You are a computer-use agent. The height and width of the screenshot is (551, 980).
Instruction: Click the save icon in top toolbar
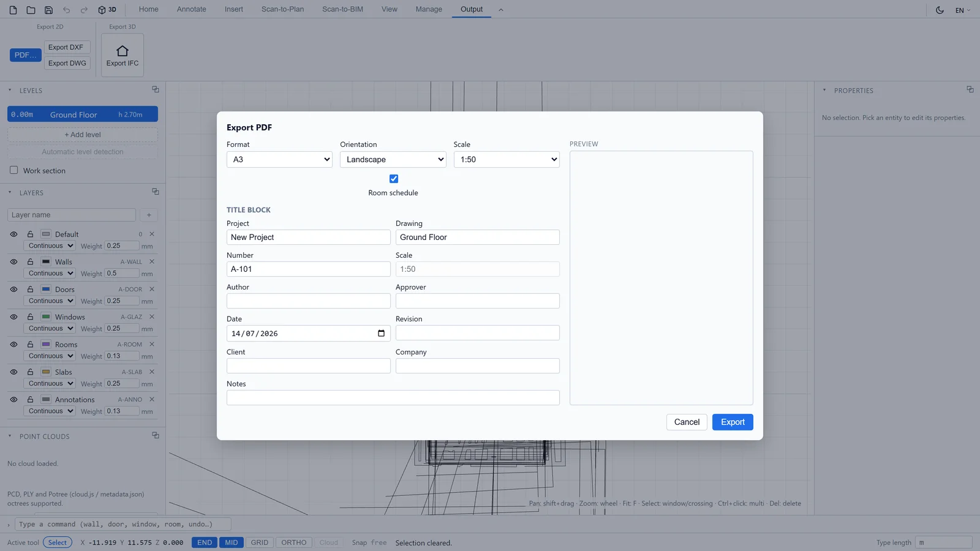click(48, 10)
